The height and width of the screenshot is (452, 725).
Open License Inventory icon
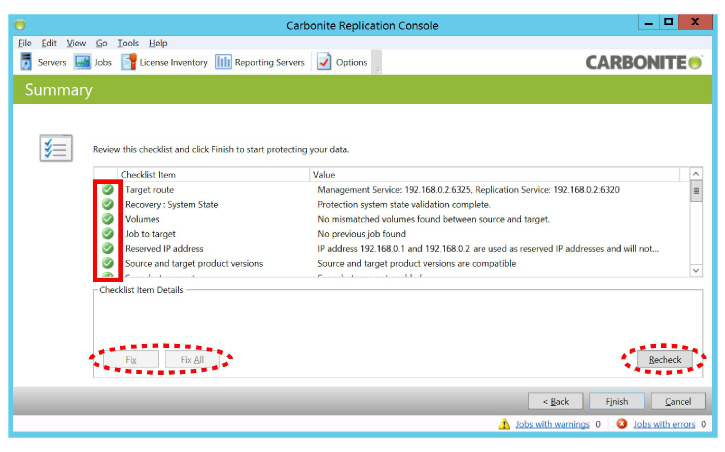pyautogui.click(x=129, y=61)
